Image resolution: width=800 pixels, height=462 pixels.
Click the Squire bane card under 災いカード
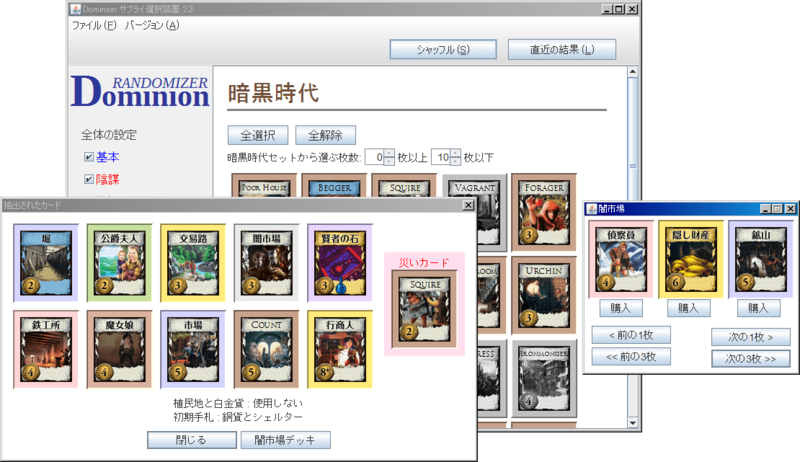424,309
